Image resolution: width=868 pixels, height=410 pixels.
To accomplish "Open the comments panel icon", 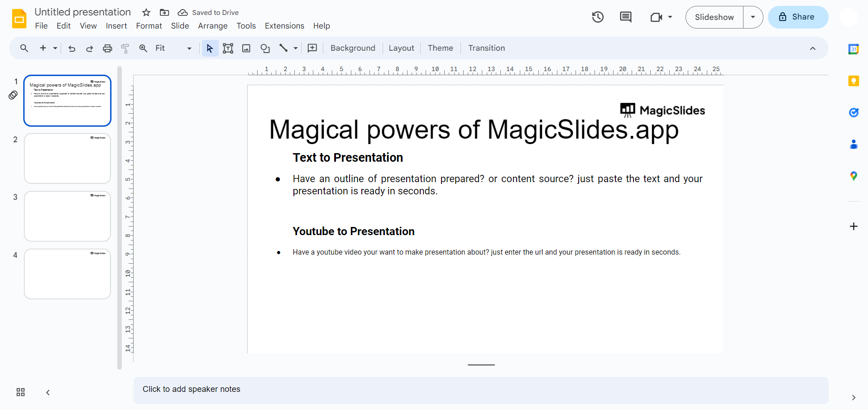I will click(x=625, y=17).
